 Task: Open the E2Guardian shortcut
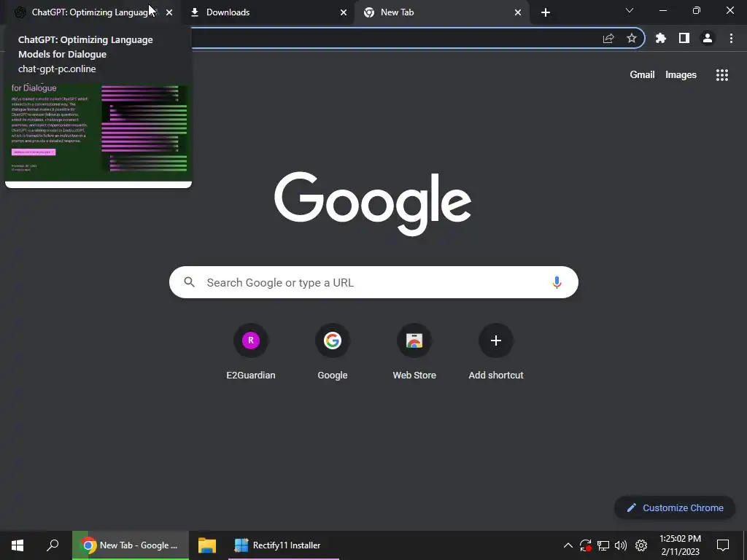pyautogui.click(x=251, y=351)
